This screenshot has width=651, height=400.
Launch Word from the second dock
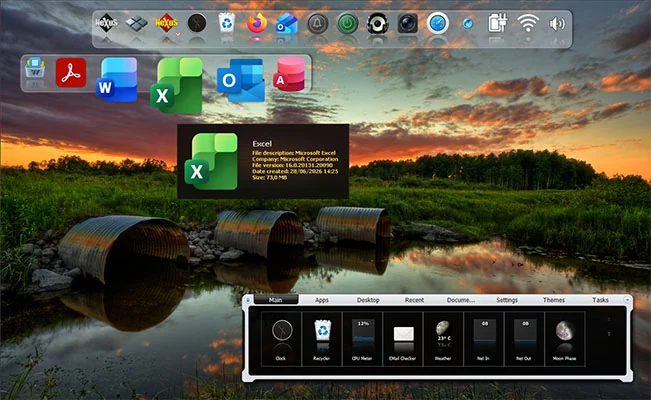(117, 80)
